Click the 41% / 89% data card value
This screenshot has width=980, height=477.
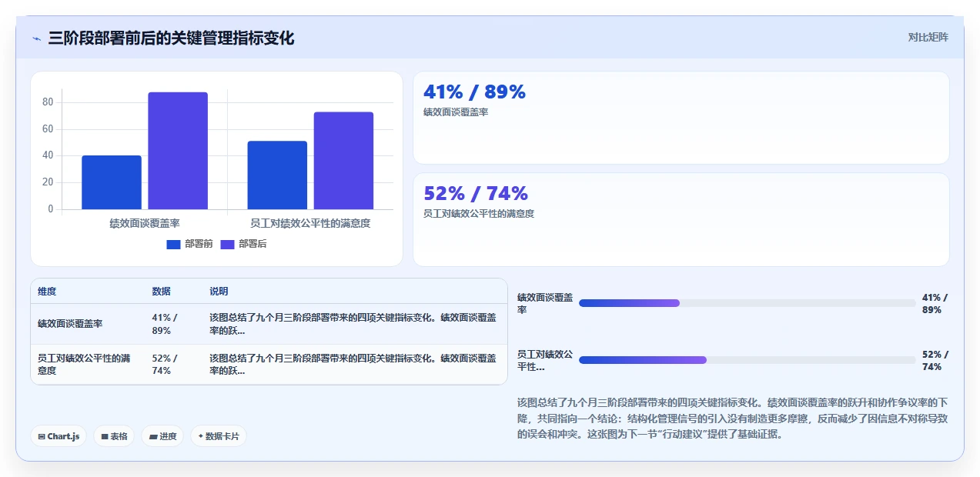[x=474, y=92]
